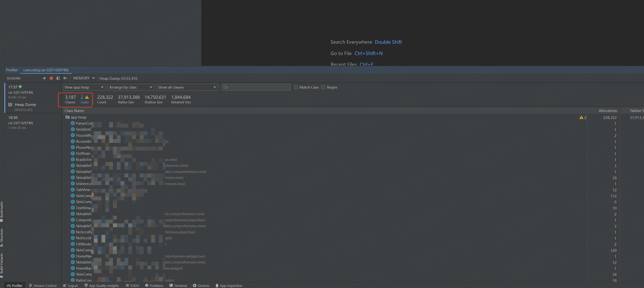Select the Huffman class row icon
This screenshot has height=288, width=644.
point(73,153)
